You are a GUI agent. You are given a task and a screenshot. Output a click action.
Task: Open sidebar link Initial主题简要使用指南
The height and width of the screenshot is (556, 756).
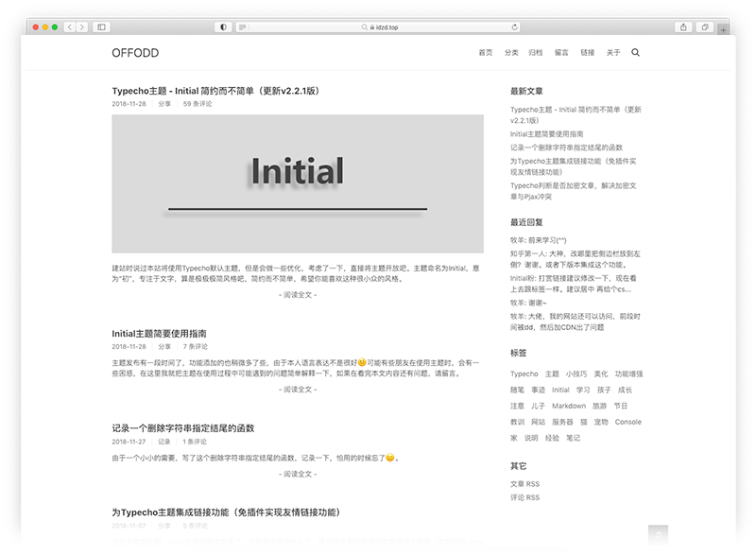tap(547, 134)
